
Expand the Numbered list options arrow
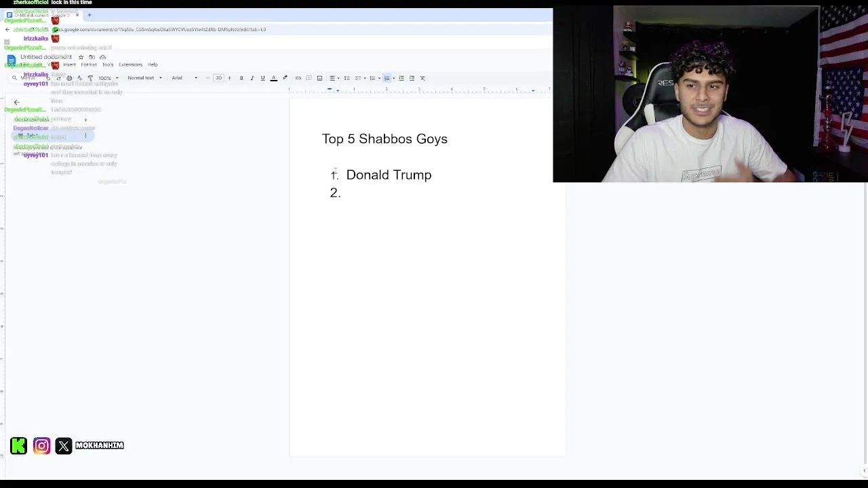pos(394,78)
